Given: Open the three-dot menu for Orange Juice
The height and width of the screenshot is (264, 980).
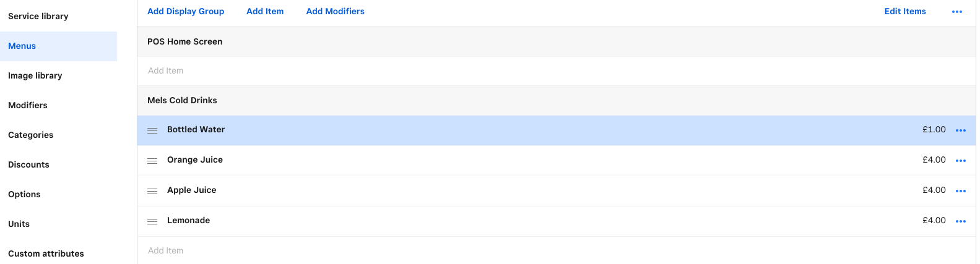Looking at the screenshot, I should [960, 161].
